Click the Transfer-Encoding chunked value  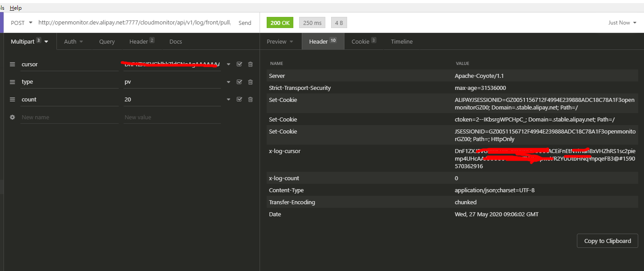coord(465,202)
